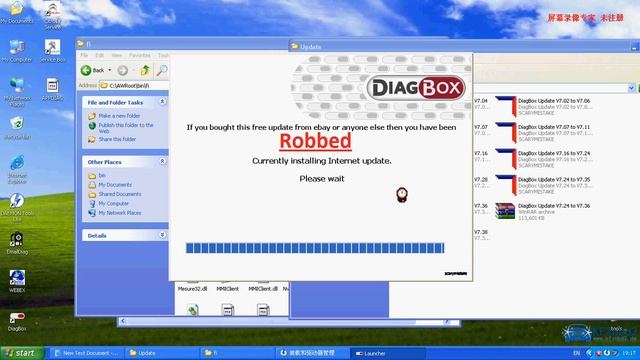Viewport: 640px width, 360px height.
Task: Open the Edit menu in fi window
Action: [x=99, y=55]
